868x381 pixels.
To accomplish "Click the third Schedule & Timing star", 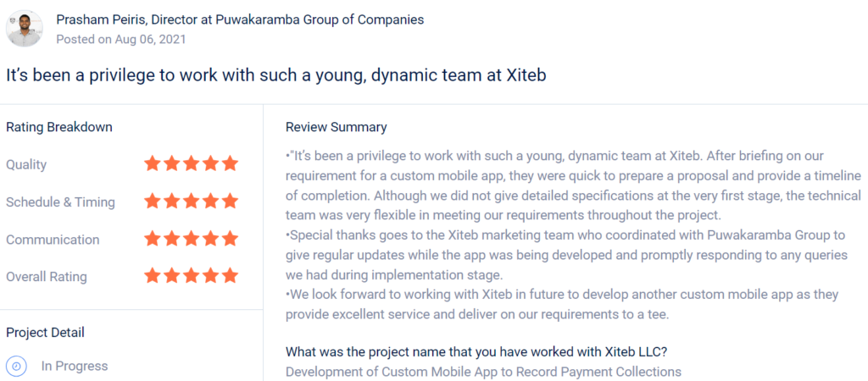I will pos(191,202).
